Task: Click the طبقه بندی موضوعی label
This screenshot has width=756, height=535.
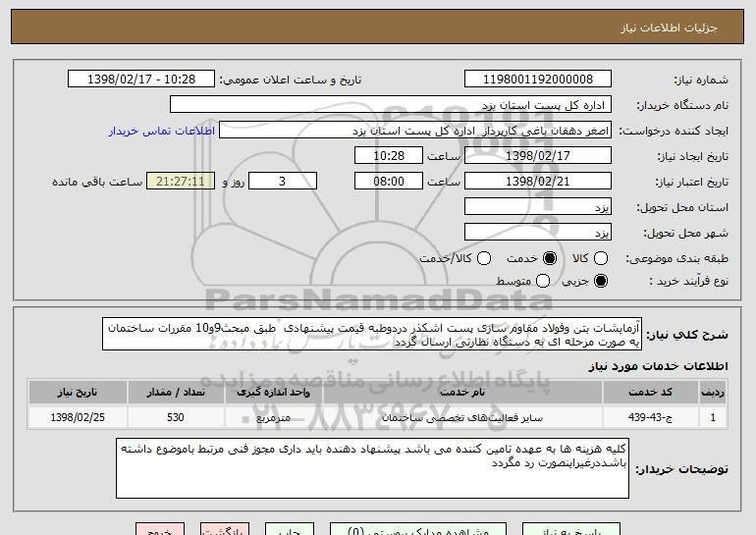Action: (676, 259)
